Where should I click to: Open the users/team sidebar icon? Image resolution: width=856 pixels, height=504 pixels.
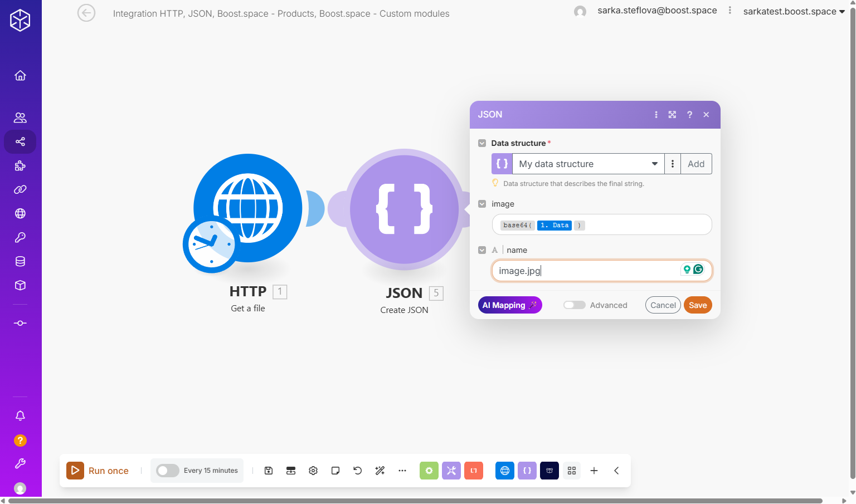click(20, 118)
